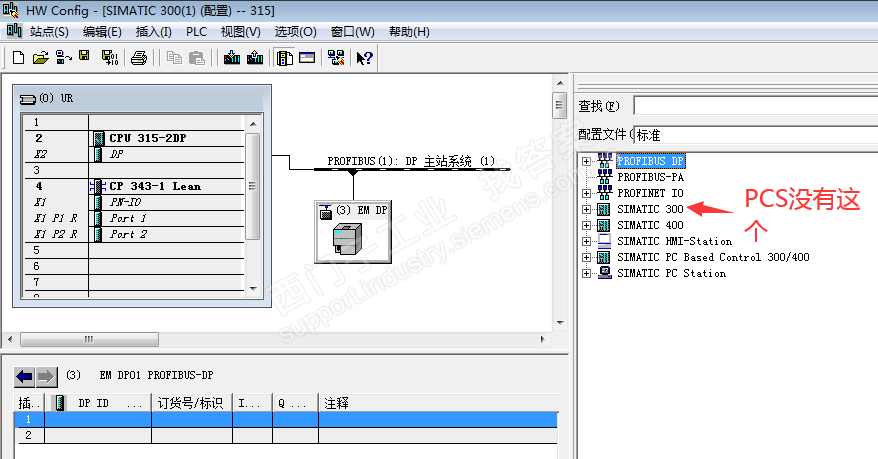Click the Open online station icon
The height and width of the screenshot is (459, 878).
pos(63,58)
